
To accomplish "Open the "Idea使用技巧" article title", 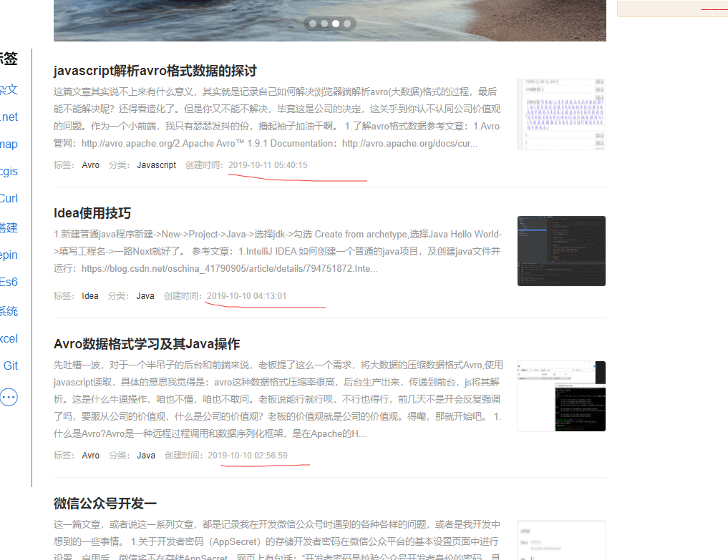I will tap(92, 213).
